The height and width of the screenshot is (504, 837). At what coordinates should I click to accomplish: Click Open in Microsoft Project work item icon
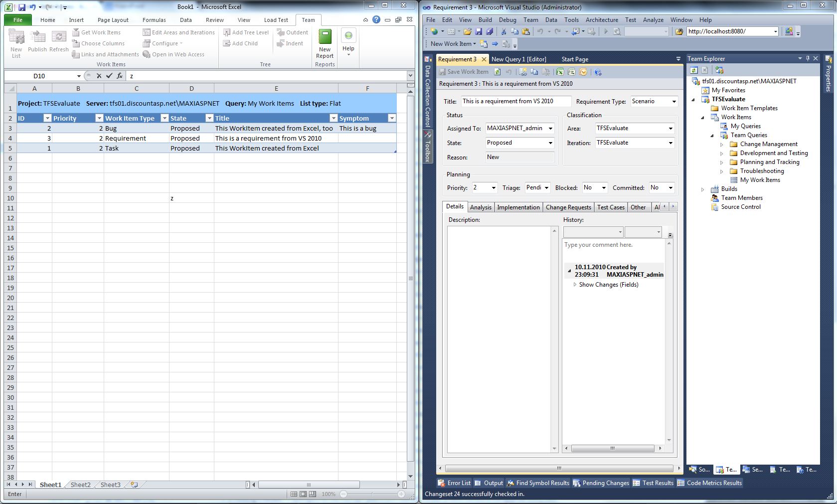point(571,72)
